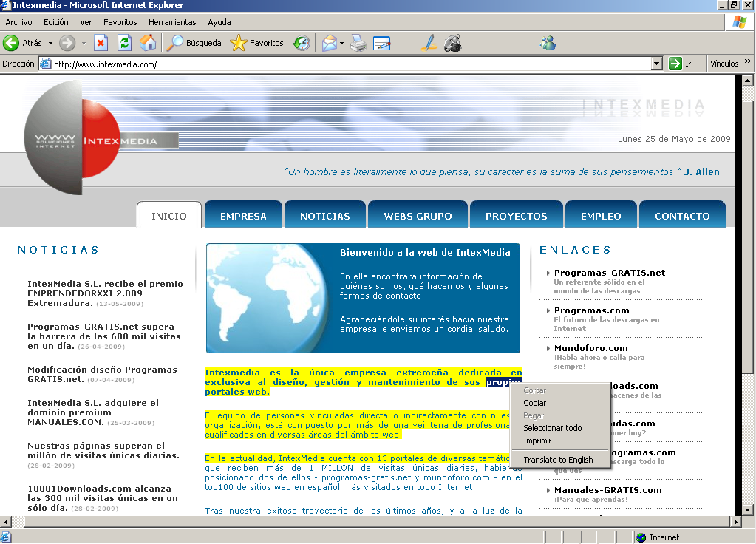Click the address field with intexmedia URL
Image resolution: width=756 pixels, height=544 pixels.
point(351,64)
